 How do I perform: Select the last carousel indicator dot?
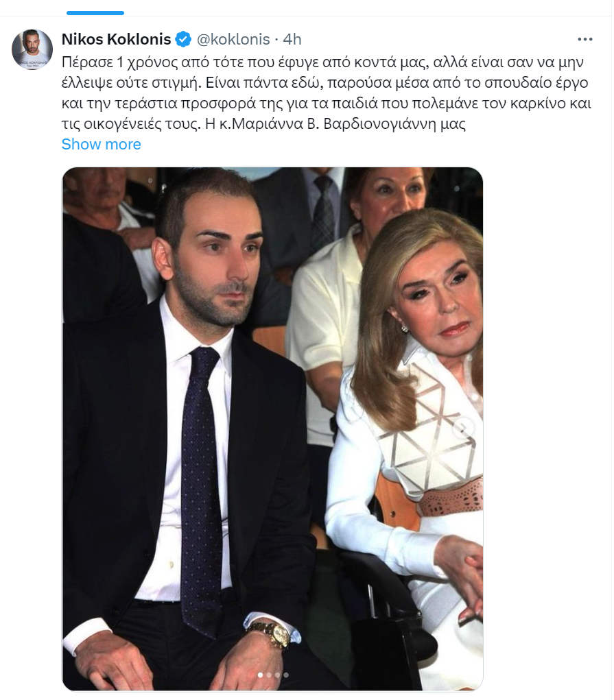click(x=286, y=675)
